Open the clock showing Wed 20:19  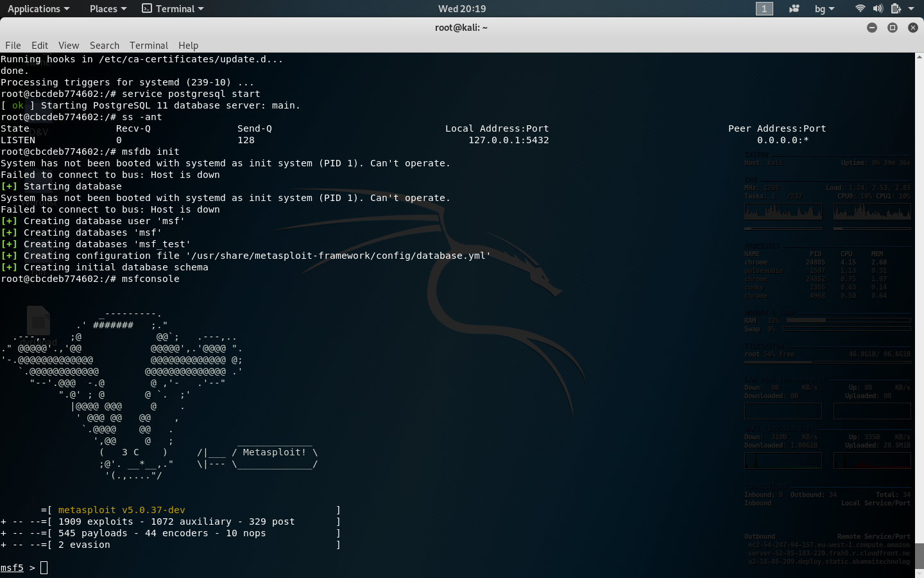click(462, 9)
